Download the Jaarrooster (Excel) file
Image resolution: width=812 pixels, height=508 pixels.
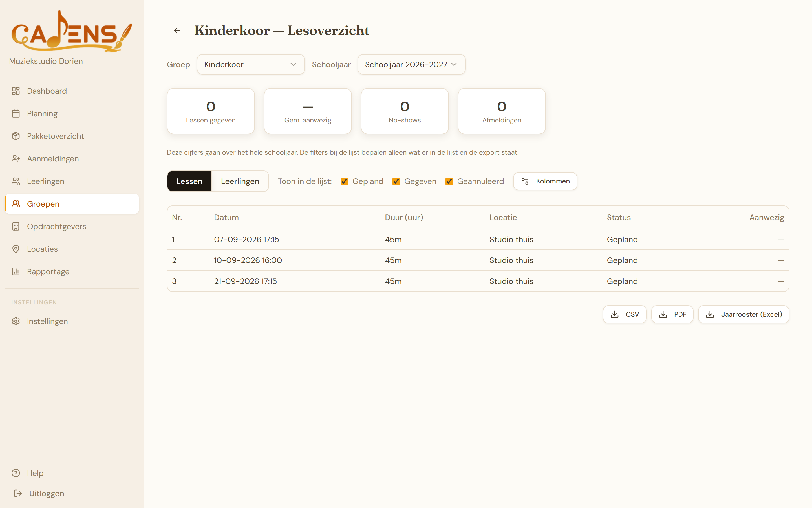[743, 314]
